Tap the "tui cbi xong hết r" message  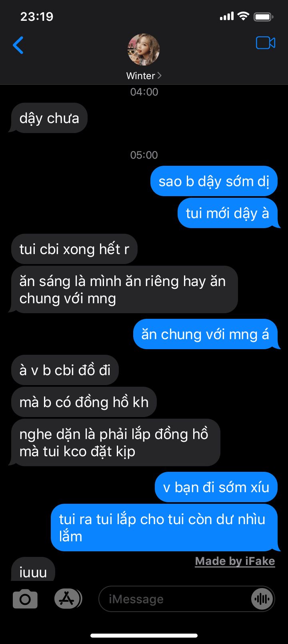tap(74, 249)
